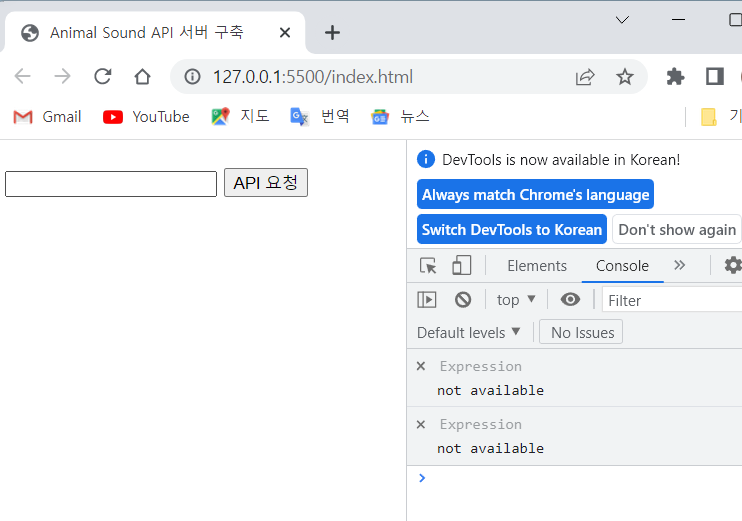
Task: Open a new tab with the plus button
Action: coord(332,33)
